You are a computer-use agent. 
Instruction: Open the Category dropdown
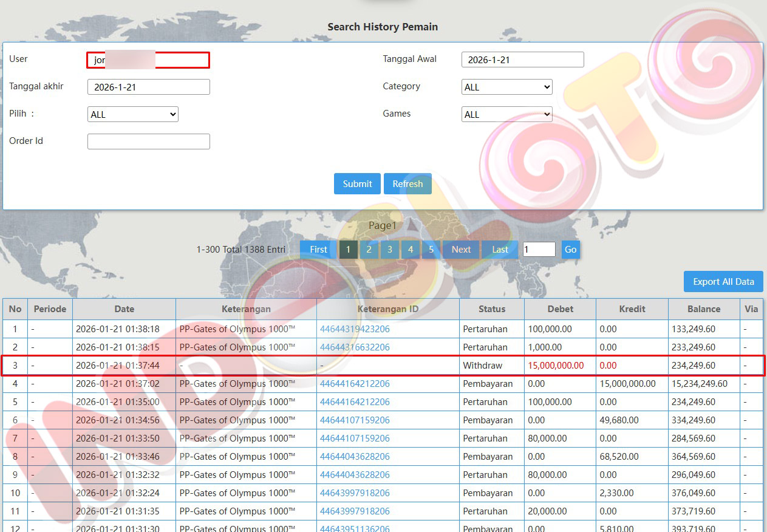[x=506, y=87]
